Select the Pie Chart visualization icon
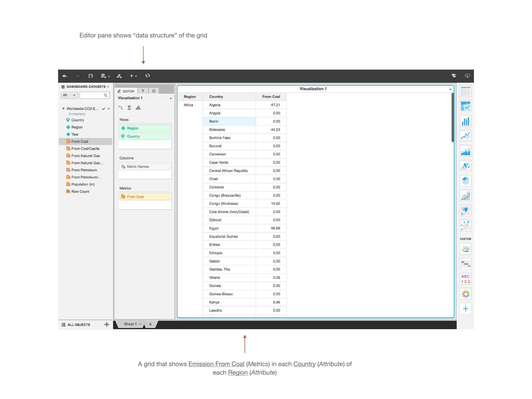This screenshot has height=399, width=532. tap(465, 181)
